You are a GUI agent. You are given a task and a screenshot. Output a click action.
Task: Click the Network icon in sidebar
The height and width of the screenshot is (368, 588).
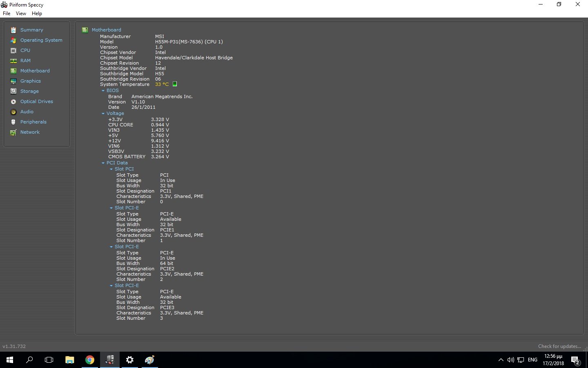pyautogui.click(x=13, y=132)
